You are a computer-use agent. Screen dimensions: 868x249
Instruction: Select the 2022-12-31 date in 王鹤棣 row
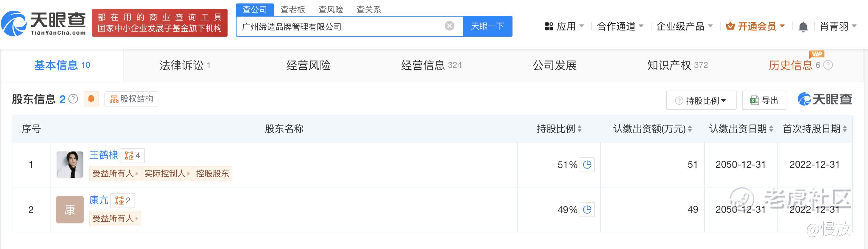click(x=815, y=165)
